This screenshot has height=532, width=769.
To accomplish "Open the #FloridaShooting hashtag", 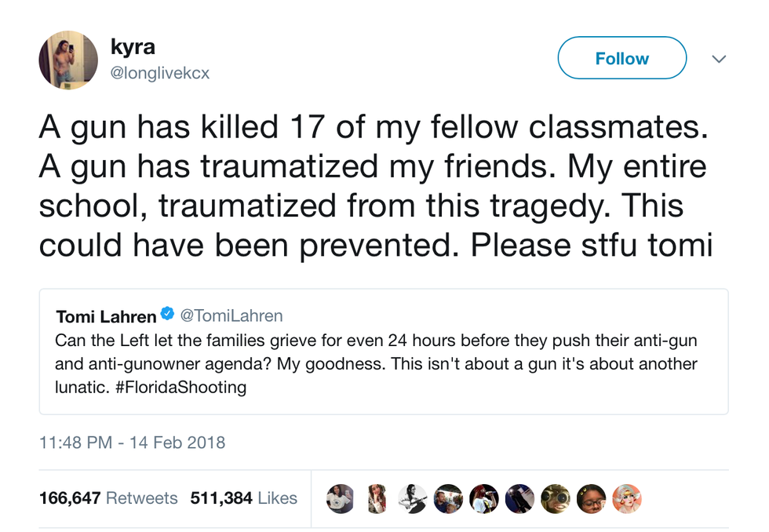I will pyautogui.click(x=186, y=388).
